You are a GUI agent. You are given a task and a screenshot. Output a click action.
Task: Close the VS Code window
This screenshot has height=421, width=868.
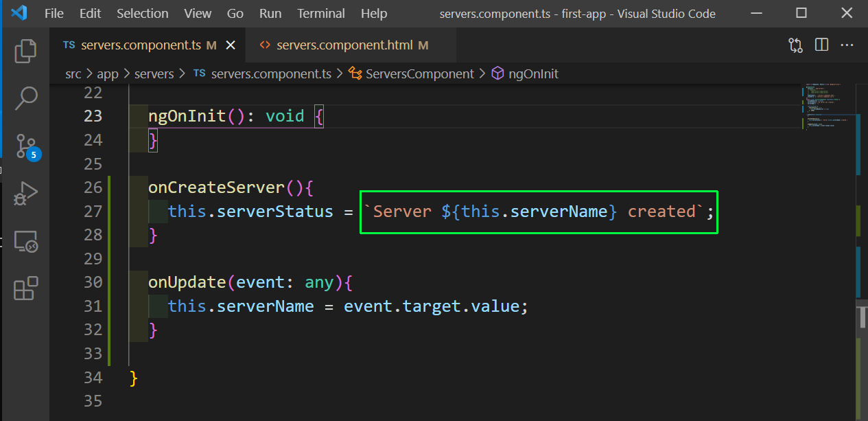[x=847, y=13]
